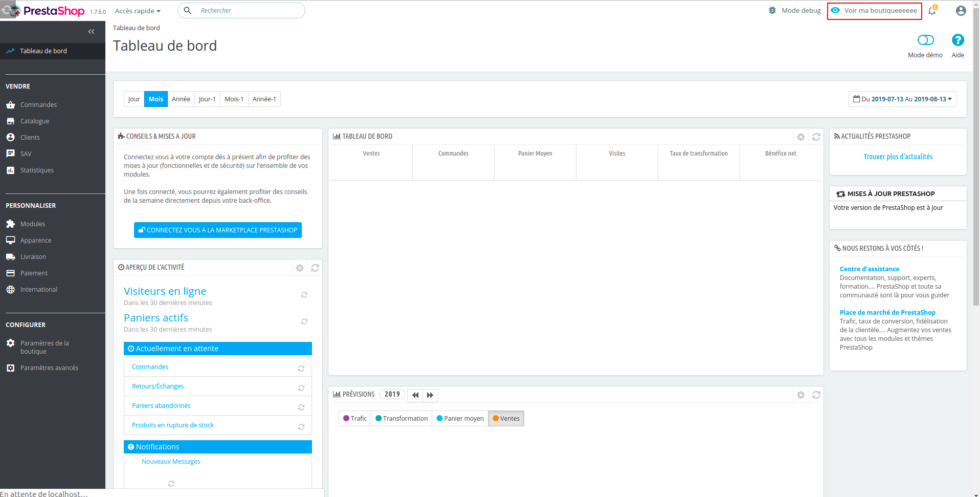Open the date range picker dropdown
Image resolution: width=980 pixels, height=497 pixels.
[902, 99]
